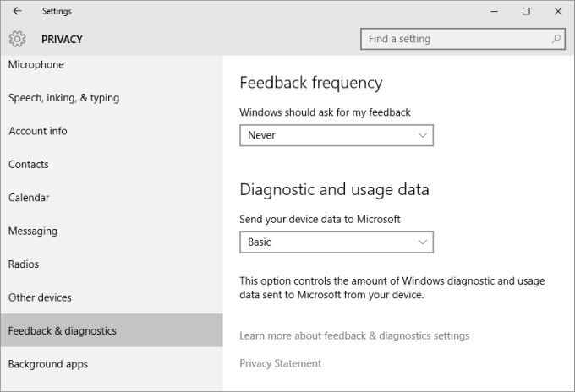Open the feedback frequency dropdown showing Never
Screen dimensions: 575x392
coord(337,135)
